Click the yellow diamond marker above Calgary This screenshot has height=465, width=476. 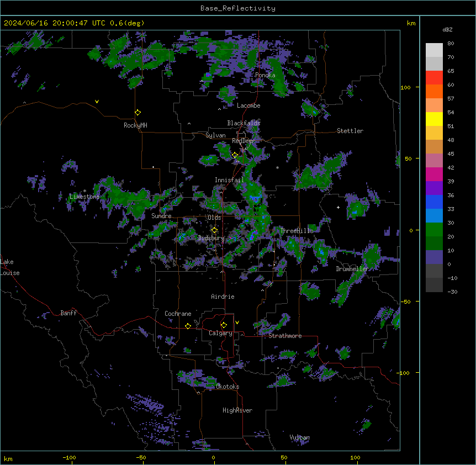point(224,325)
